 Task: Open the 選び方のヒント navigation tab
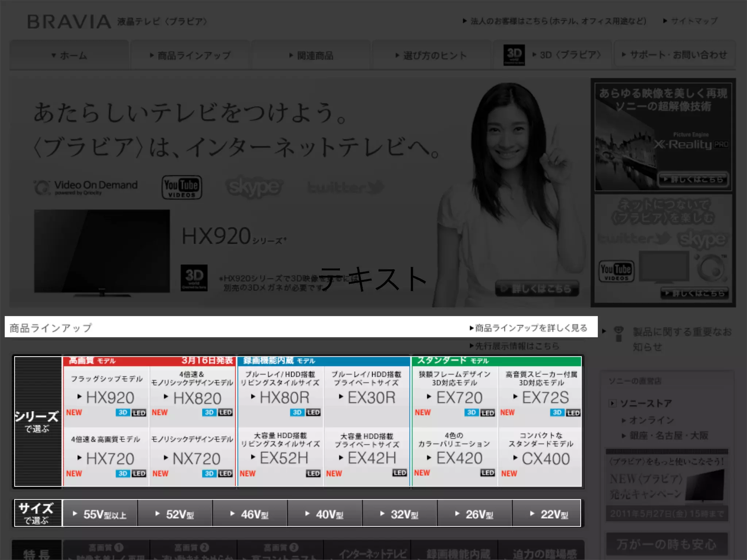click(431, 55)
